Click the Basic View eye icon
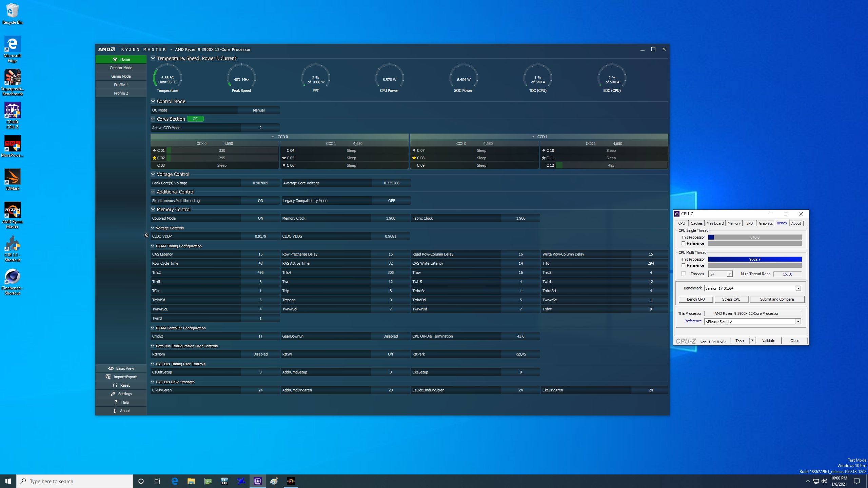This screenshot has width=868, height=488. pyautogui.click(x=111, y=368)
